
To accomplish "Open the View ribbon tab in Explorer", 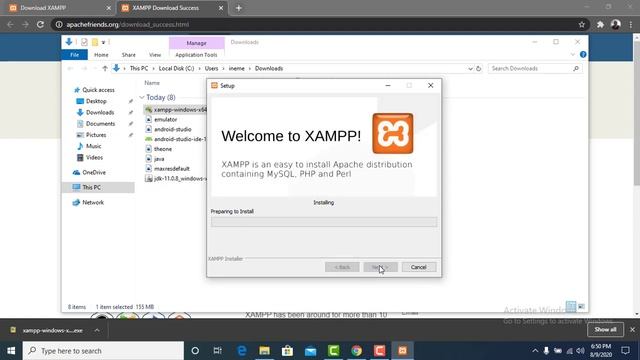I will 155,55.
